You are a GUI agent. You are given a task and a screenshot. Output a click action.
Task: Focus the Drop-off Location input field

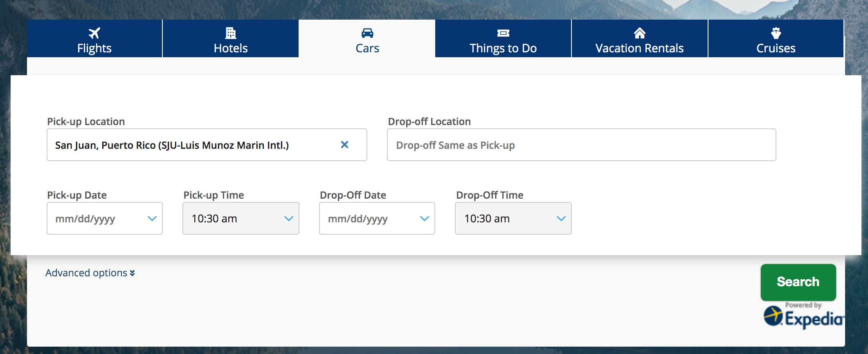[581, 145]
